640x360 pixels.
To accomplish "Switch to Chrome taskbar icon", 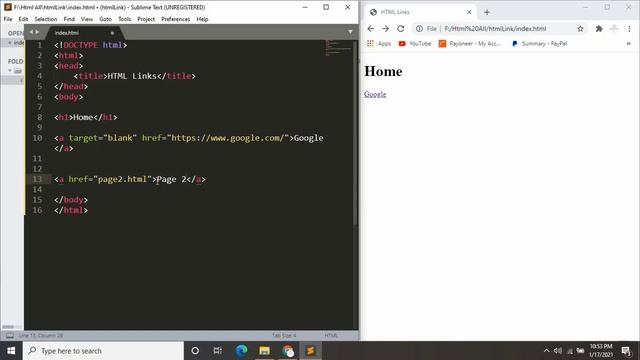I will tap(288, 351).
